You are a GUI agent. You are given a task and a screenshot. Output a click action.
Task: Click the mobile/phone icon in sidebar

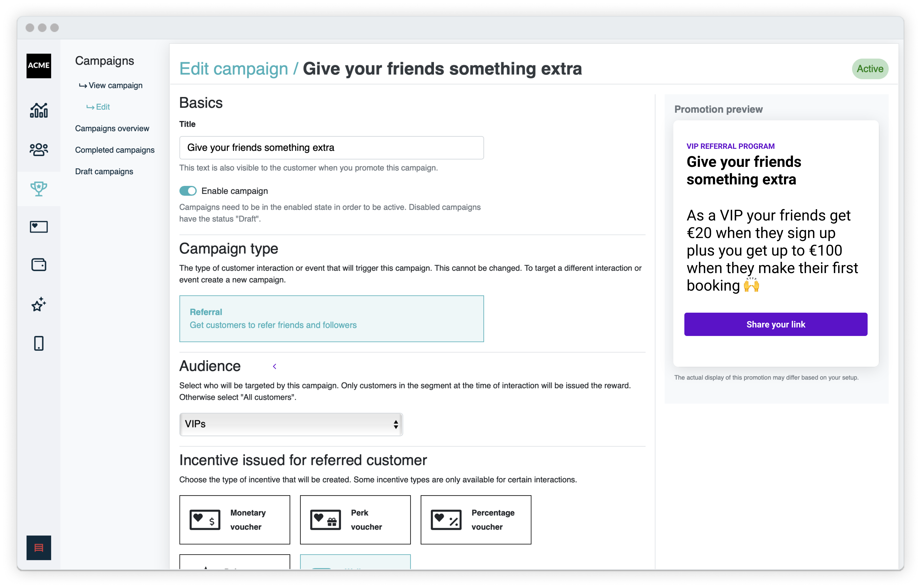[x=38, y=343]
